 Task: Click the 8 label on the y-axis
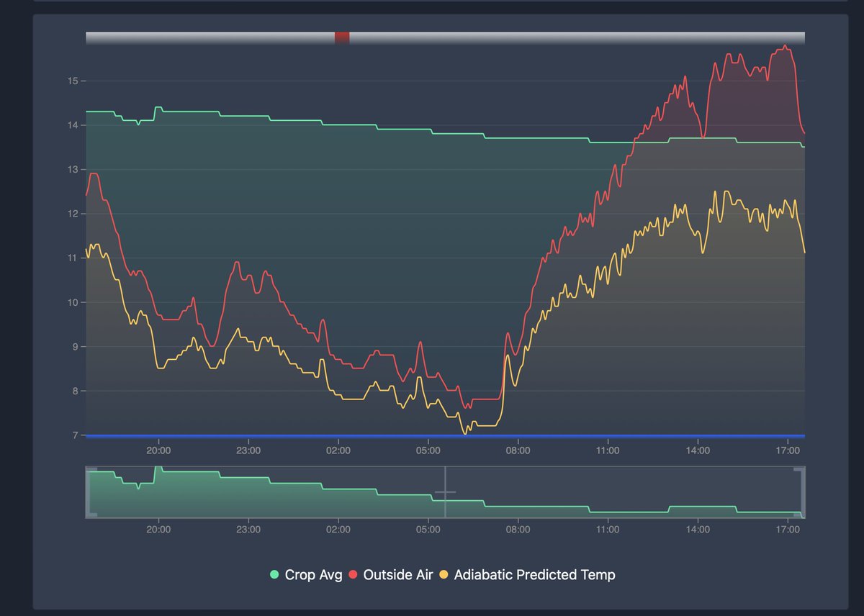pyautogui.click(x=75, y=391)
